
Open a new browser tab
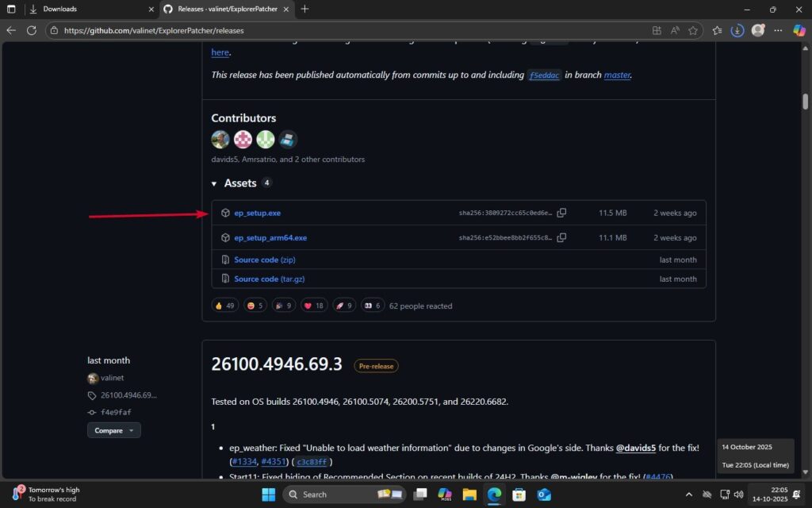(304, 10)
